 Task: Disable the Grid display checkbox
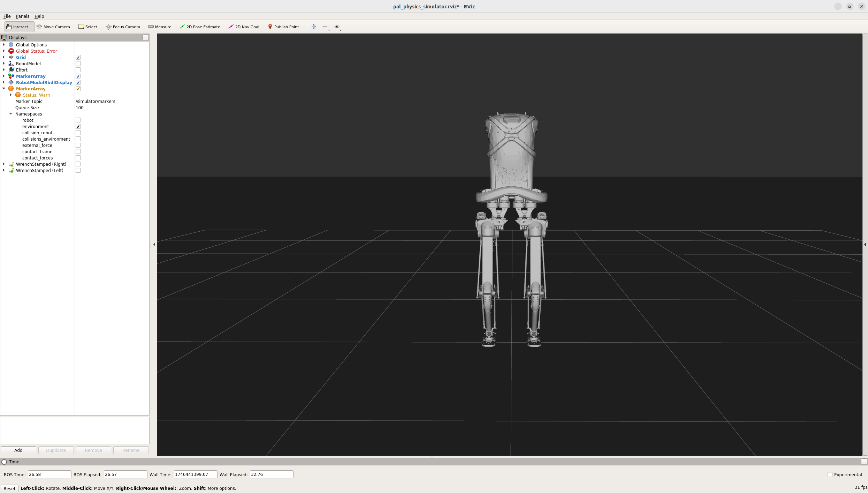(x=78, y=58)
